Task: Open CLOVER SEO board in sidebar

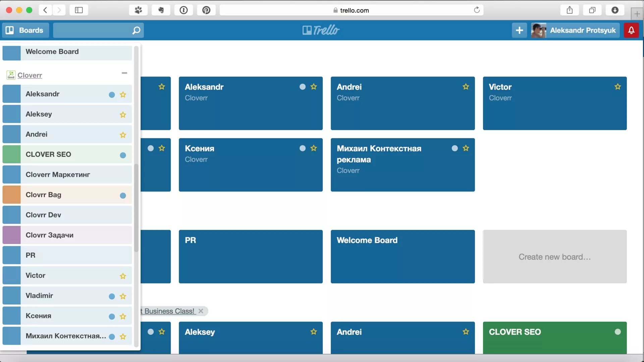Action: tap(67, 154)
